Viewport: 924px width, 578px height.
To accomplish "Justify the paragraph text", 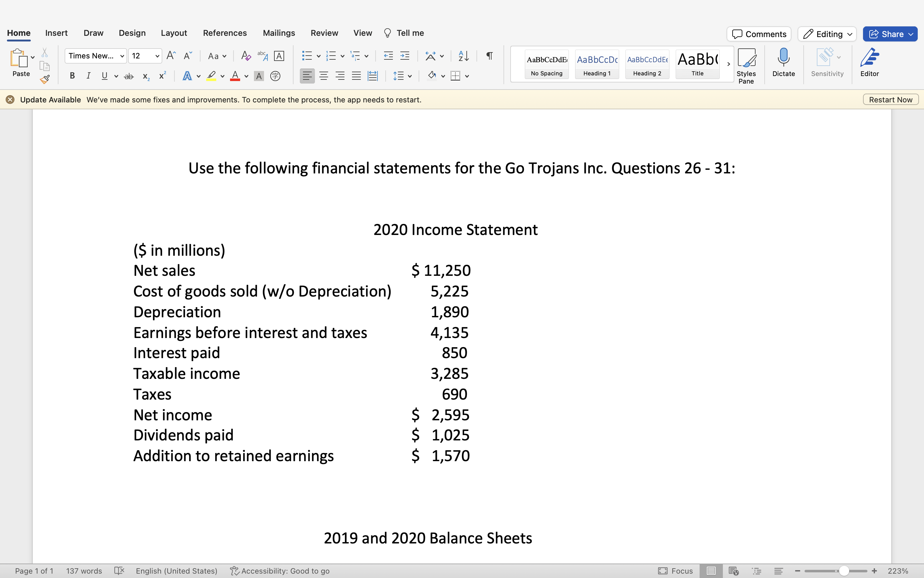I will pos(356,76).
